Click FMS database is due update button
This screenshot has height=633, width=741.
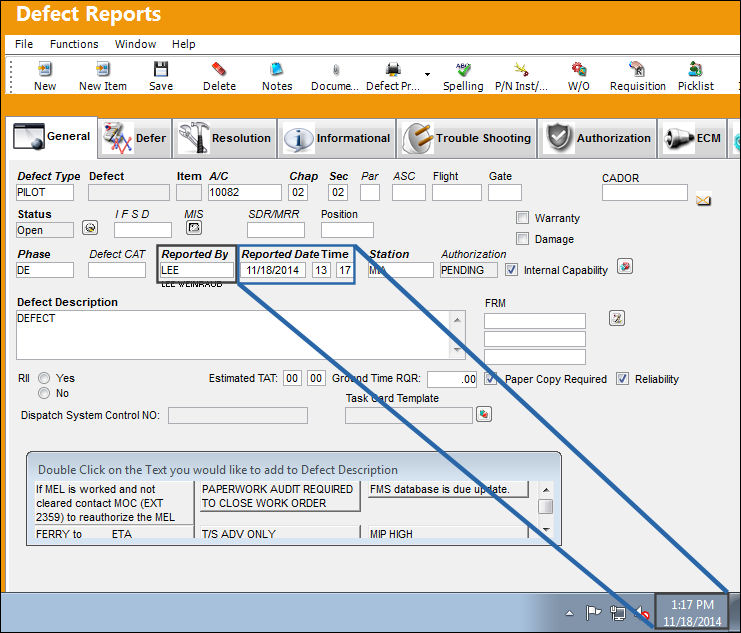click(x=447, y=489)
